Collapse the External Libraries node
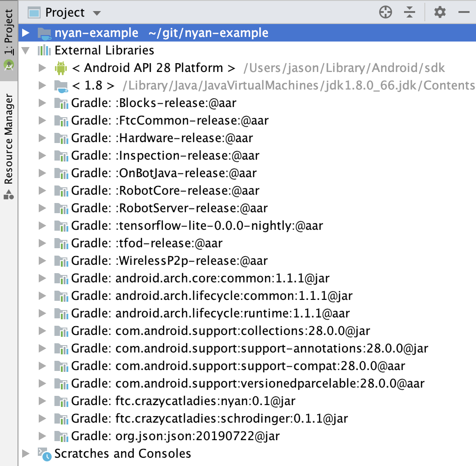 point(26,50)
